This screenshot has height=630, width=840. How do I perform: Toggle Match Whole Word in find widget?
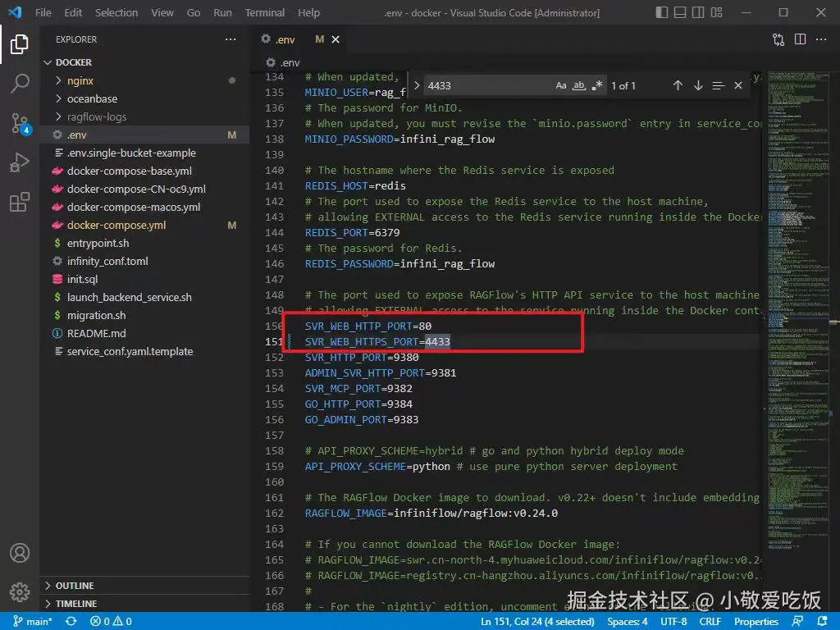click(579, 85)
